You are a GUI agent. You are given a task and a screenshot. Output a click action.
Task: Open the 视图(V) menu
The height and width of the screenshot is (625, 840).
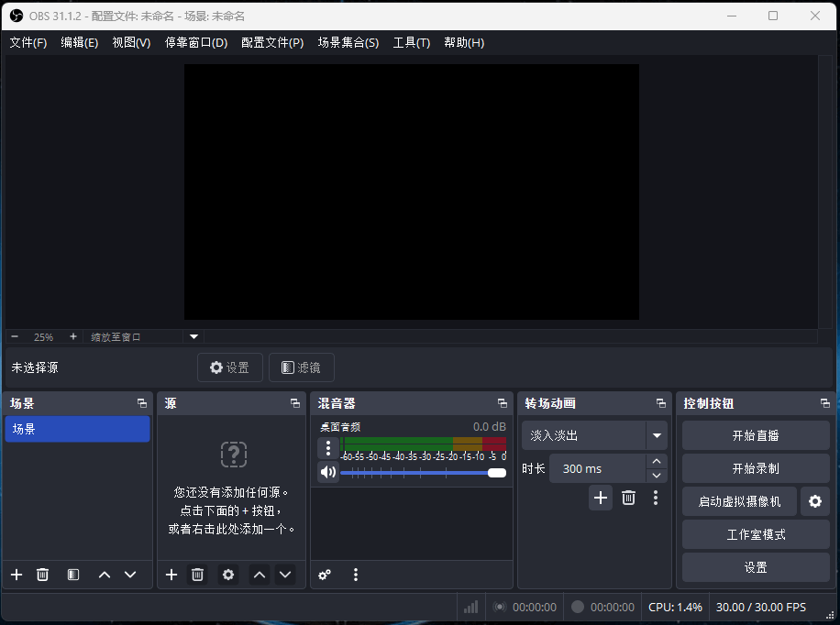(131, 43)
